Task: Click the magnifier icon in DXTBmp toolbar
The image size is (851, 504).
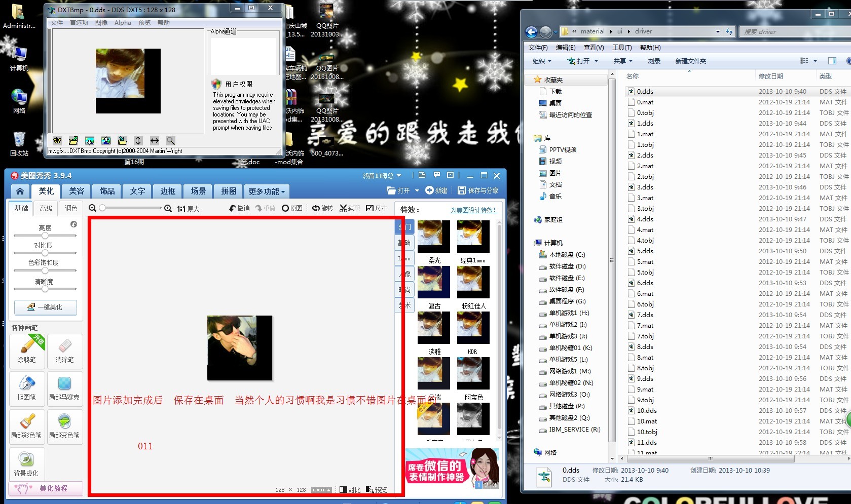Action: [171, 141]
